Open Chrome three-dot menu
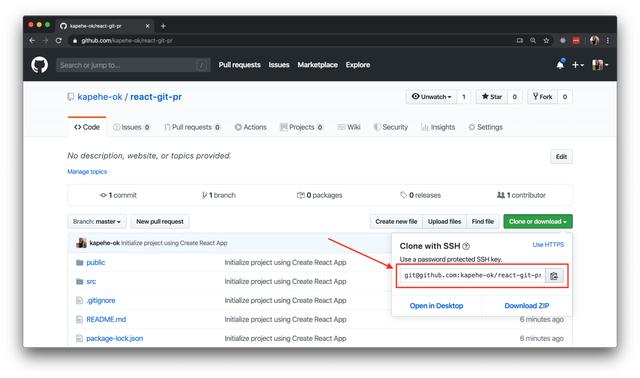 607,40
